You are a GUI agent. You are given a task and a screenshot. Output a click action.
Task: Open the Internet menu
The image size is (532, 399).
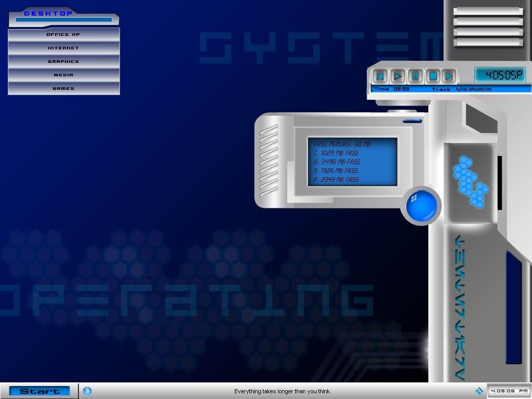click(x=64, y=48)
